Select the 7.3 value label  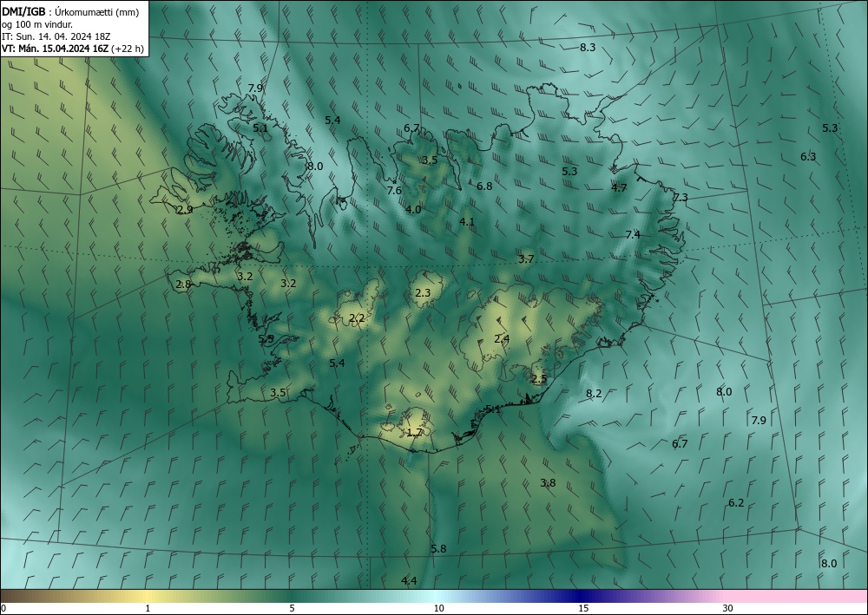coord(681,198)
